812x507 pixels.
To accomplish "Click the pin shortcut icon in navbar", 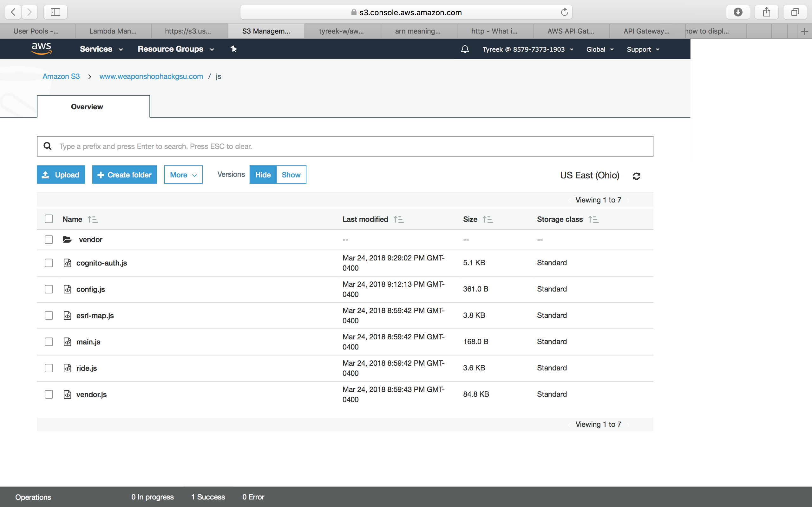I will pos(233,49).
